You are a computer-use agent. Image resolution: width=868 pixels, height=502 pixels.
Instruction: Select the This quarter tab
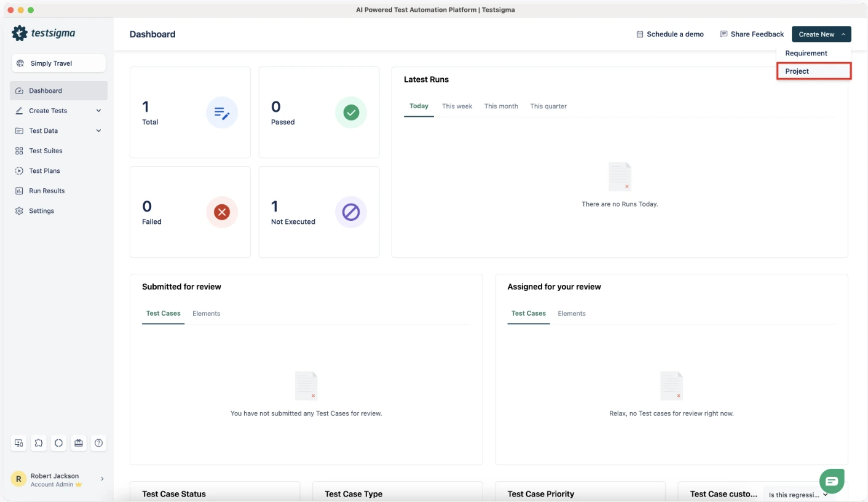(548, 106)
